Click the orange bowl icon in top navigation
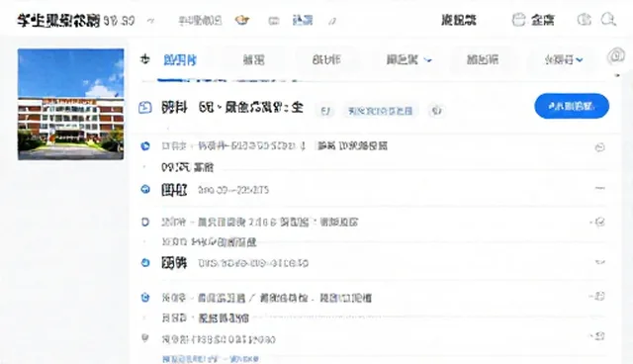This screenshot has height=364, width=633. (x=241, y=20)
